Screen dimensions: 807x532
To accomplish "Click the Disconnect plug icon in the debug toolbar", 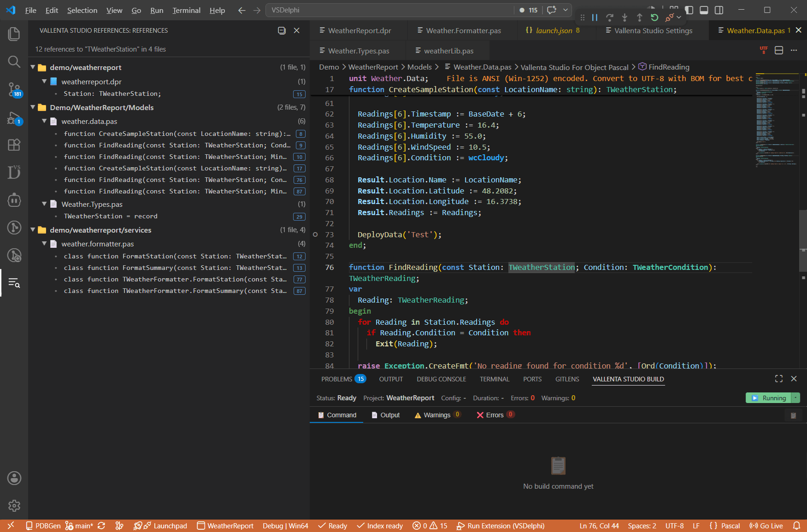I will (669, 18).
